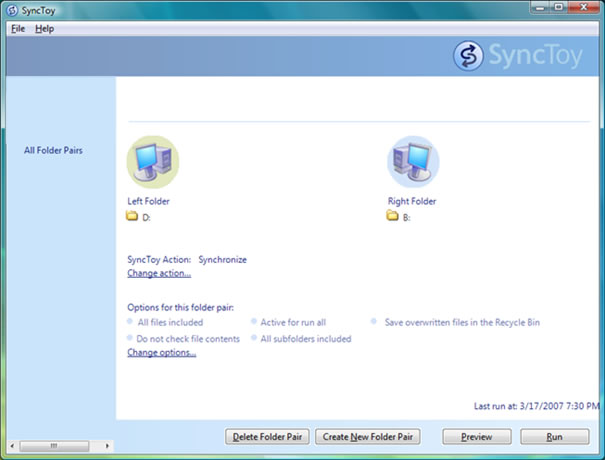Screen dimensions: 605x460
Task: Click the SyncToy title bar app icon
Action: (12, 10)
